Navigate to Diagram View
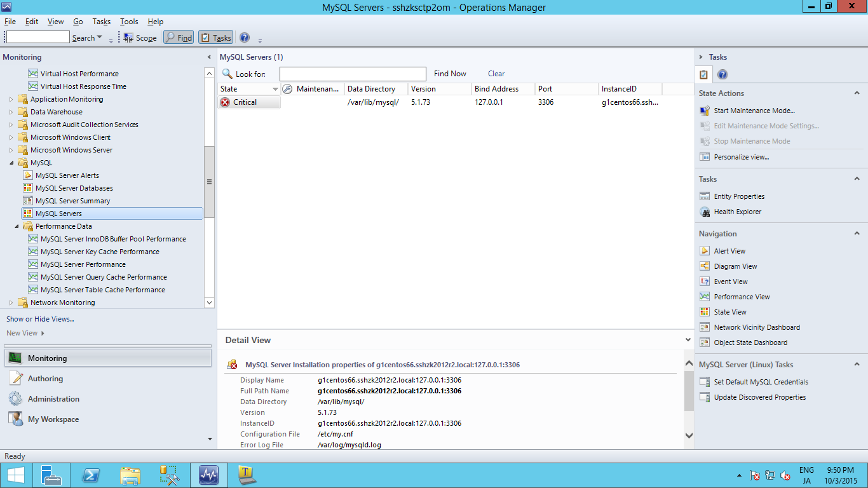Image resolution: width=868 pixels, height=488 pixels. (x=735, y=266)
